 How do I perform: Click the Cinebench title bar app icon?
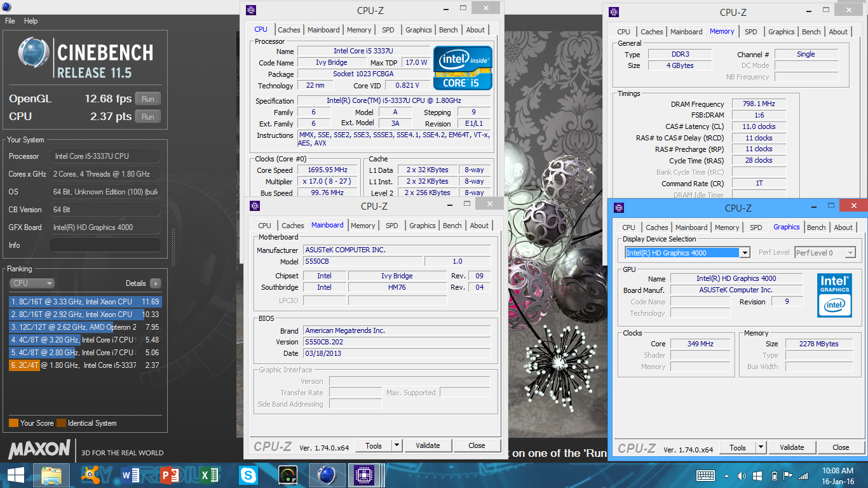point(8,6)
